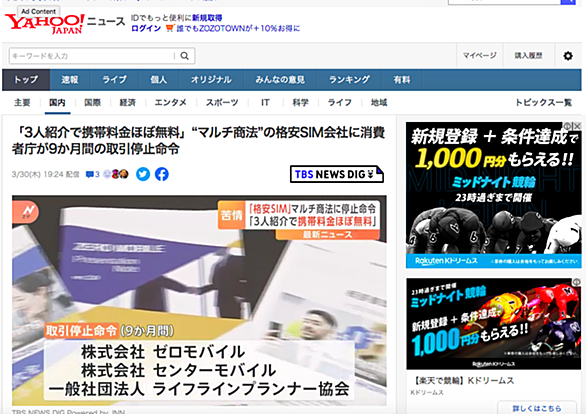Screen dimensions: 586x414
Task: Open settings via the gear icon
Action: coord(568,56)
